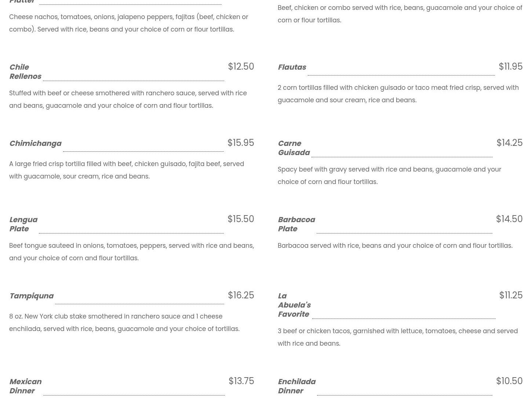This screenshot has width=532, height=401.
Task: Click the Chimichanga item name
Action: (x=35, y=143)
